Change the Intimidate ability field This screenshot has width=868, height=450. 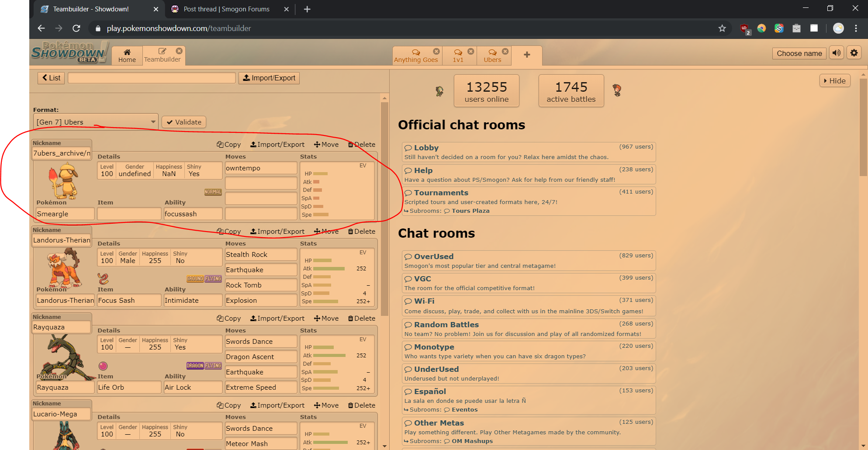point(193,301)
